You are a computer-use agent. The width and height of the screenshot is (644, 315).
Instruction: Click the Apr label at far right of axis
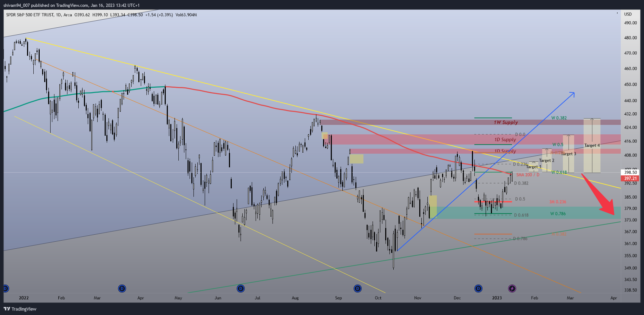[613, 298]
